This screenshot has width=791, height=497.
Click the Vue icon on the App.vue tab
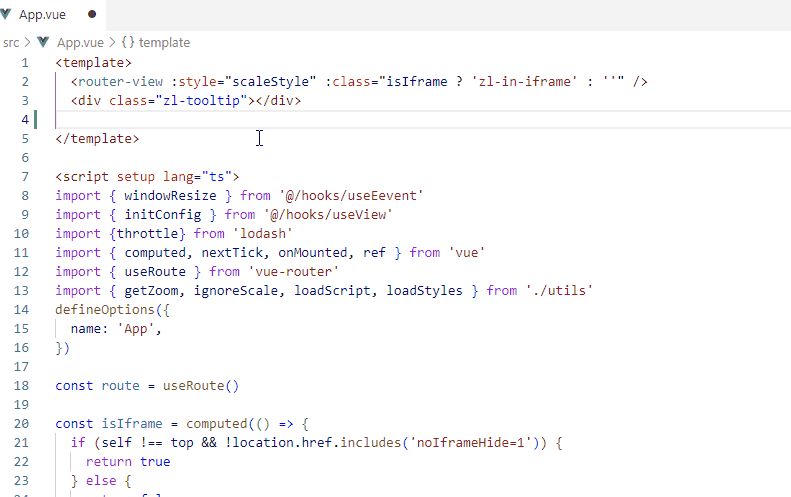8,15
